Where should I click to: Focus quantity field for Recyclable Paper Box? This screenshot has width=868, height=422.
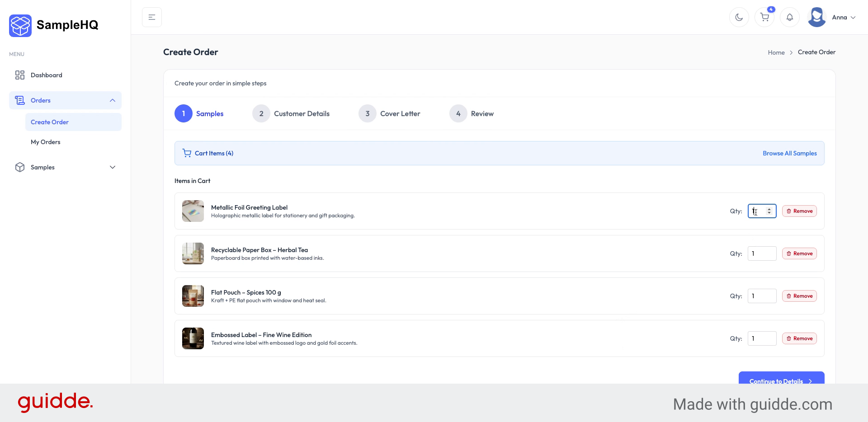[x=761, y=253]
